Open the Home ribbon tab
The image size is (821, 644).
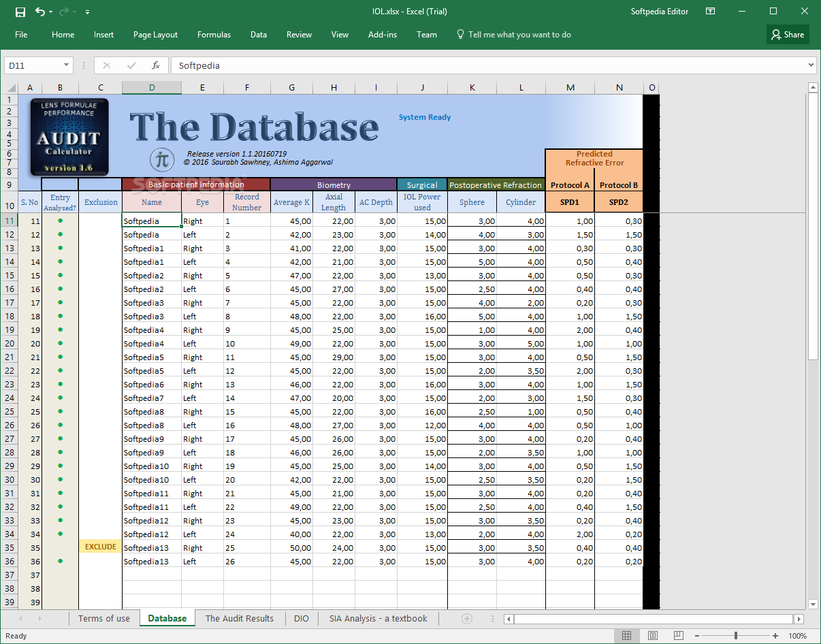[63, 35]
